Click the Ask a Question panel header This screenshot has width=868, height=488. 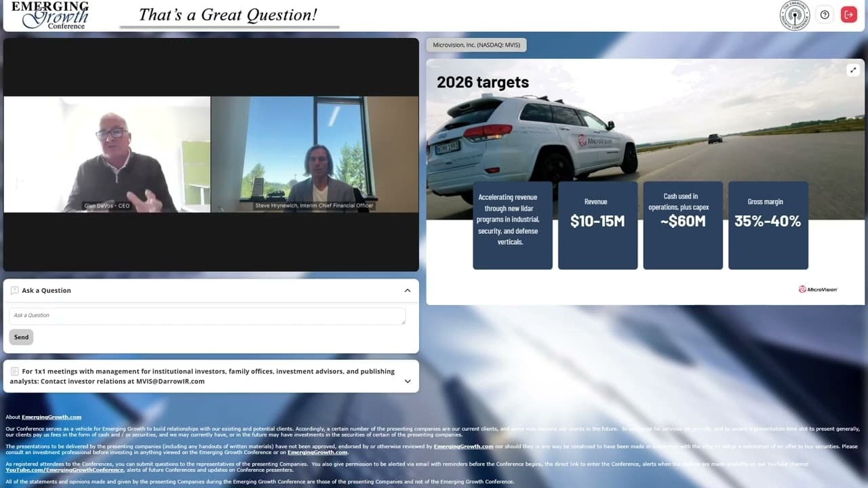211,290
